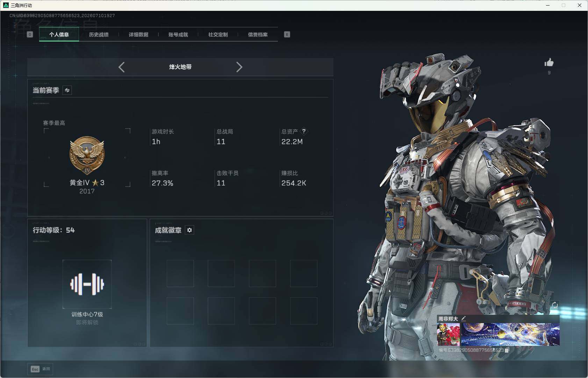Click the thumbs-up like icon

click(x=549, y=63)
